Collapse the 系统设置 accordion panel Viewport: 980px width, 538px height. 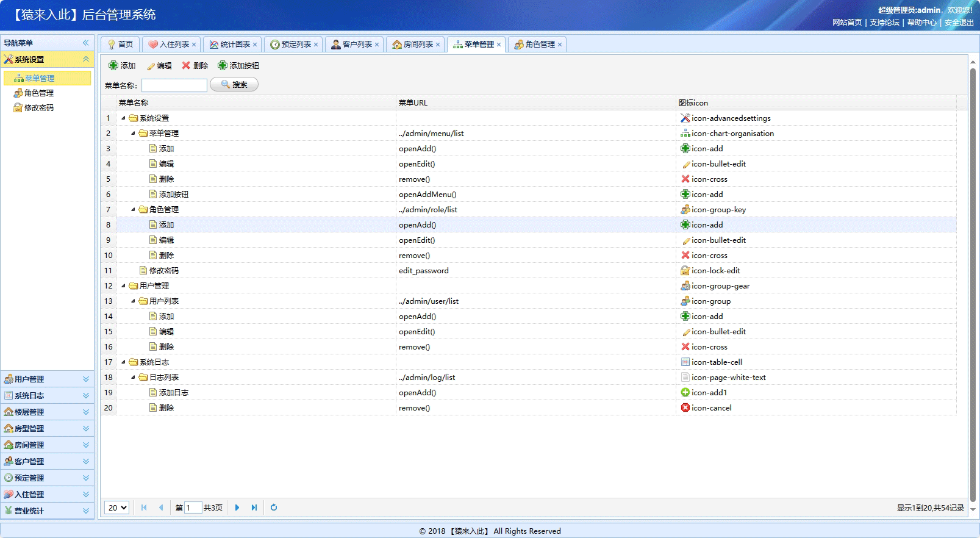point(86,59)
